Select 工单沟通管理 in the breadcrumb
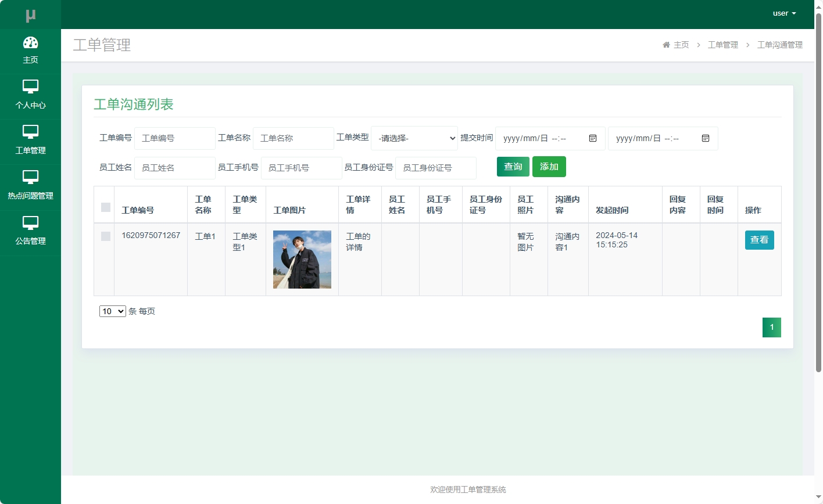 [x=779, y=45]
